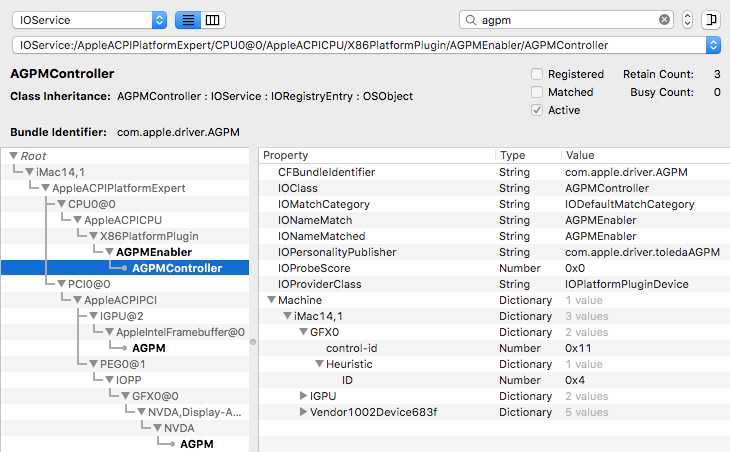Collapse the AppleACPIPlatformExpert node
The height and width of the screenshot is (452, 730).
pyautogui.click(x=45, y=188)
